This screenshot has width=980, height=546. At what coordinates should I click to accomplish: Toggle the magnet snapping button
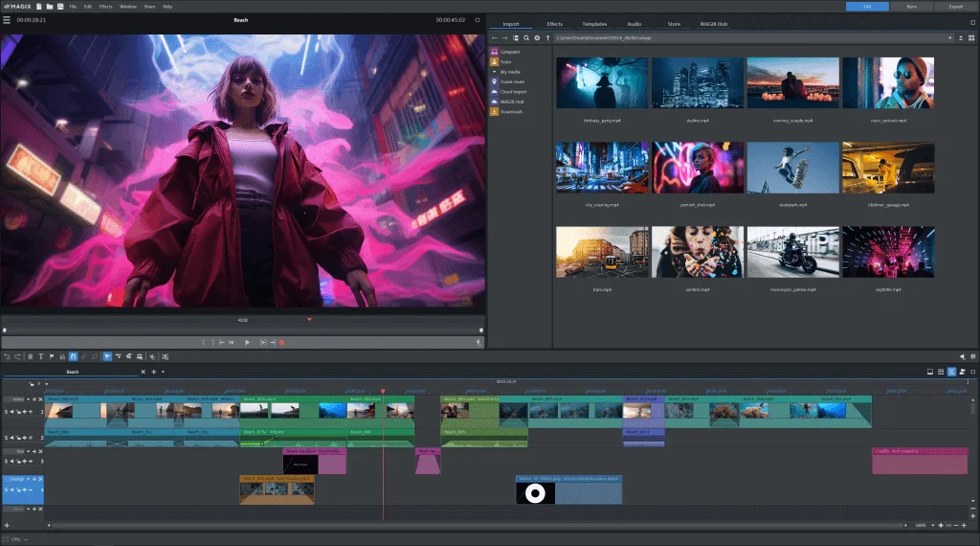pyautogui.click(x=73, y=356)
